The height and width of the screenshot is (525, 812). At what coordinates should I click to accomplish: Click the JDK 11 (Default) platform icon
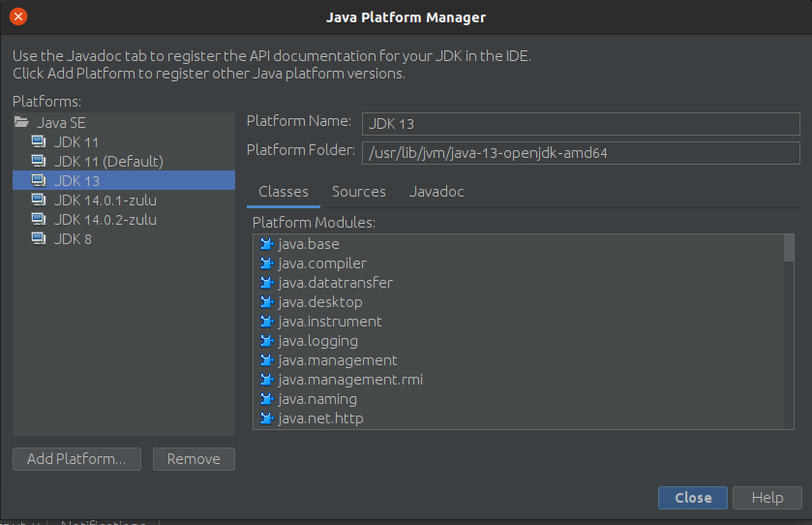39,161
